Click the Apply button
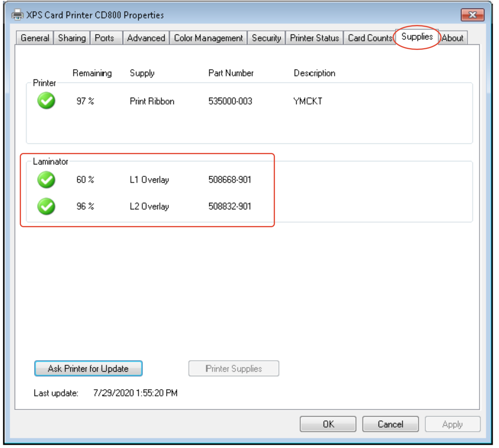499x448 pixels. [452, 424]
